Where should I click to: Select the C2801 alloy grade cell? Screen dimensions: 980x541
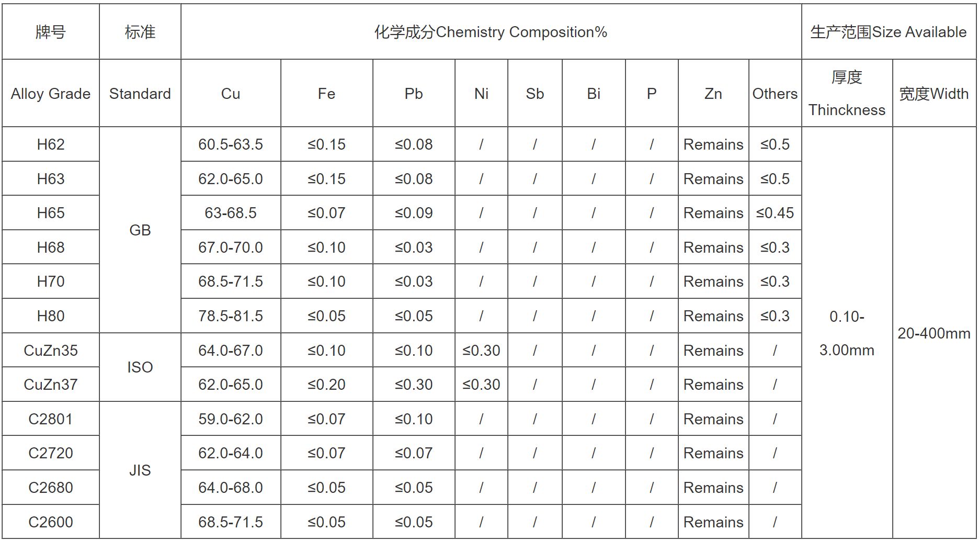pyautogui.click(x=51, y=419)
